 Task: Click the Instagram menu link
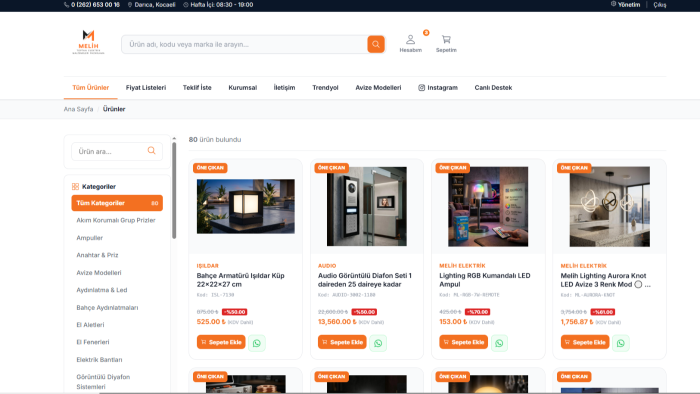[438, 87]
